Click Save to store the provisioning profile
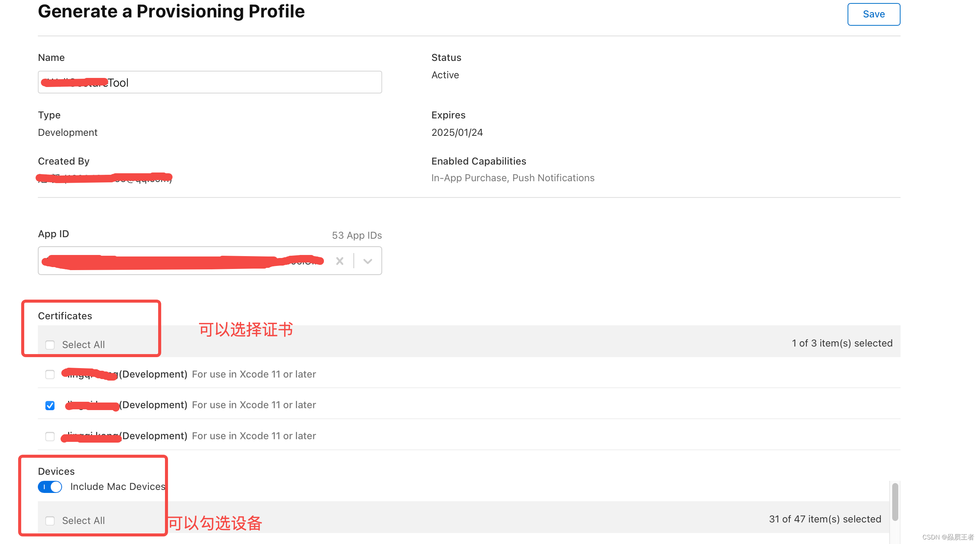Viewport: 980px width, 544px height. point(873,14)
